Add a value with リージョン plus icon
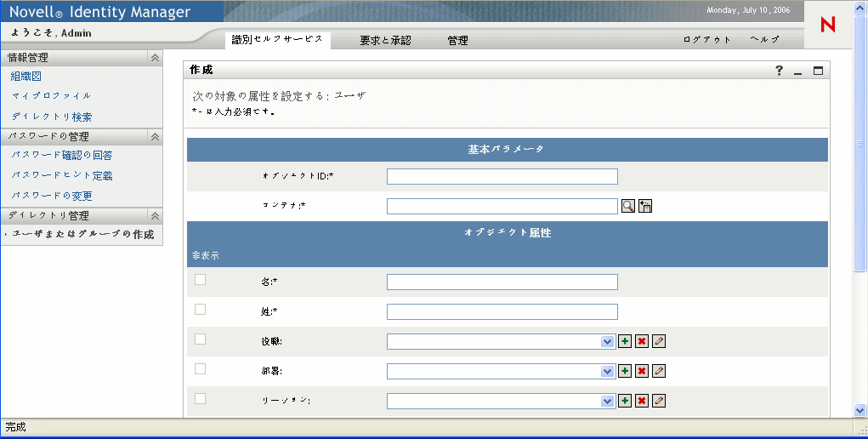Image resolution: width=868 pixels, height=439 pixels. [x=625, y=401]
